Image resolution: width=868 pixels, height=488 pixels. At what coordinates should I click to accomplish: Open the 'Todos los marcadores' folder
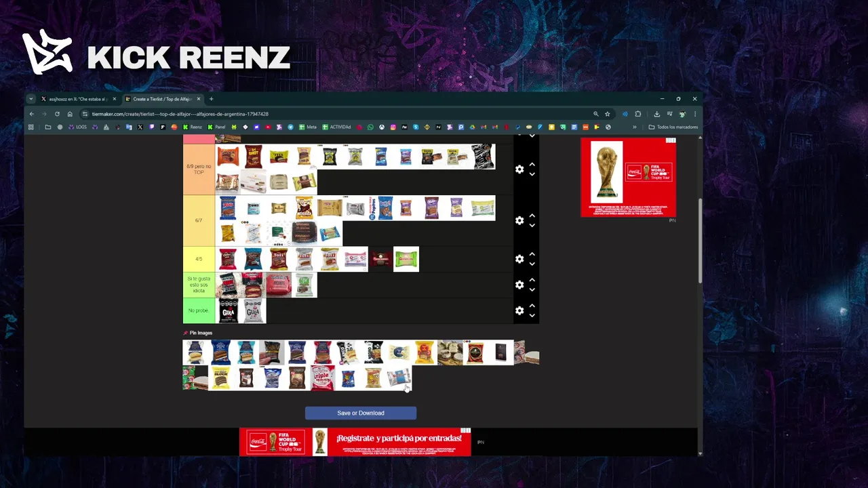[673, 127]
